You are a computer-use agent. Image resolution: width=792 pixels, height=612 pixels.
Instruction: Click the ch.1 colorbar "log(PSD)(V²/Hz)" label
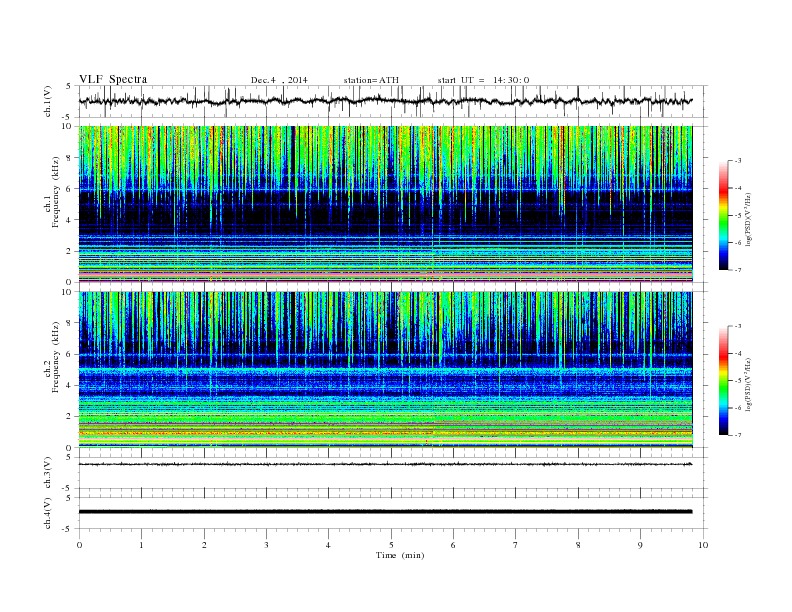coord(749,219)
